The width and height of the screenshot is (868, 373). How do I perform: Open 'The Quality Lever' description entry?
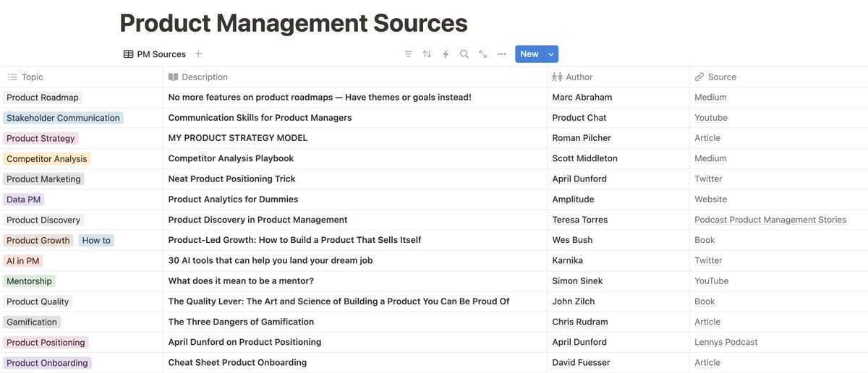coord(339,301)
